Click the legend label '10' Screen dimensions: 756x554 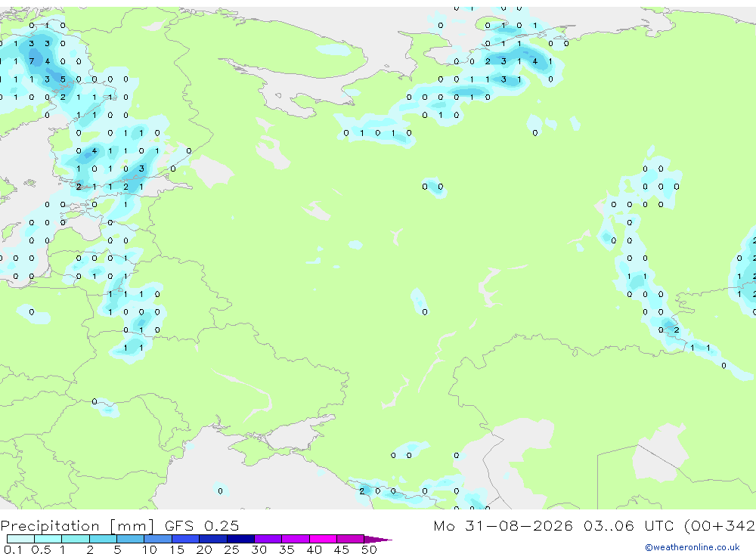149,549
